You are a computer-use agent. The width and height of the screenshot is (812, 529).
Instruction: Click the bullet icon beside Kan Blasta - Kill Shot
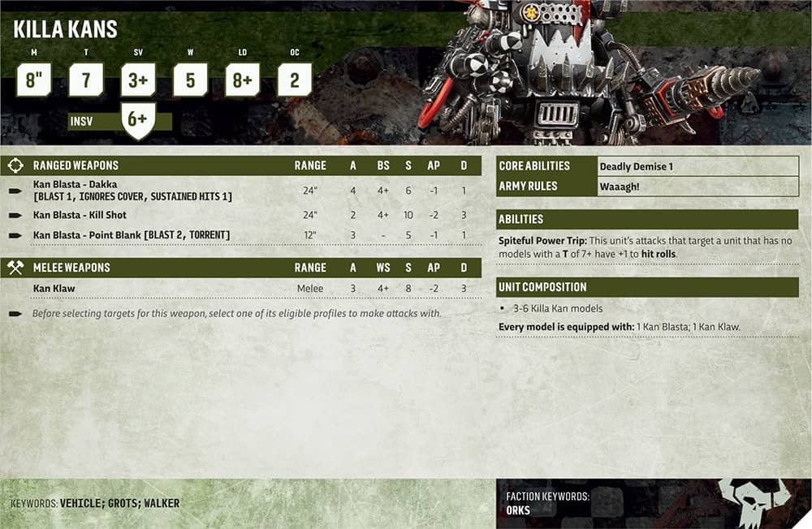15,215
